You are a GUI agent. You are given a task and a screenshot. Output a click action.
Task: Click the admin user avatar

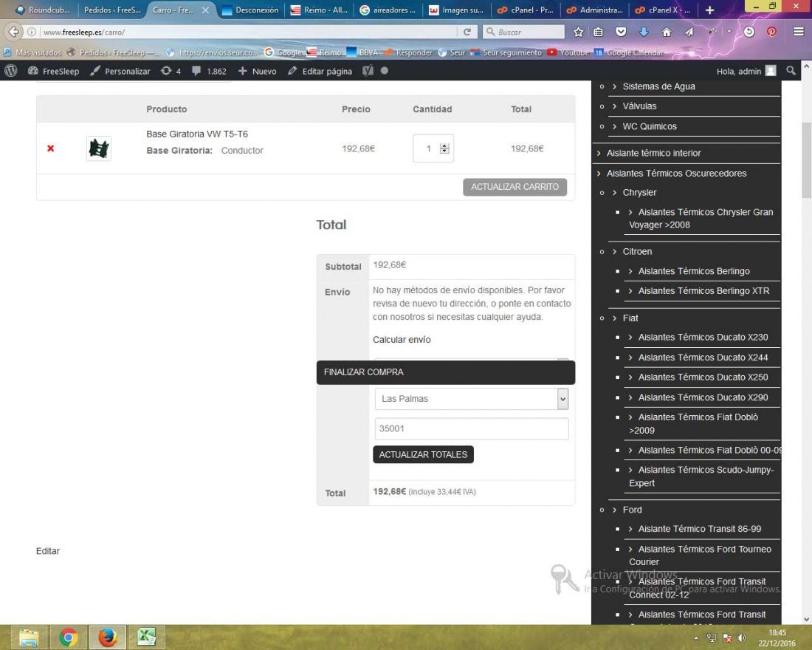click(771, 71)
